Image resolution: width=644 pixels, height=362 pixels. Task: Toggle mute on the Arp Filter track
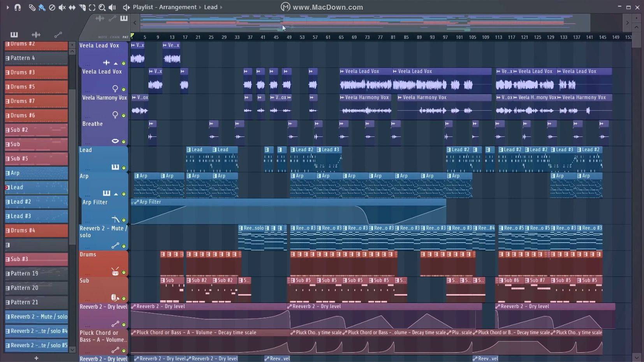click(124, 220)
